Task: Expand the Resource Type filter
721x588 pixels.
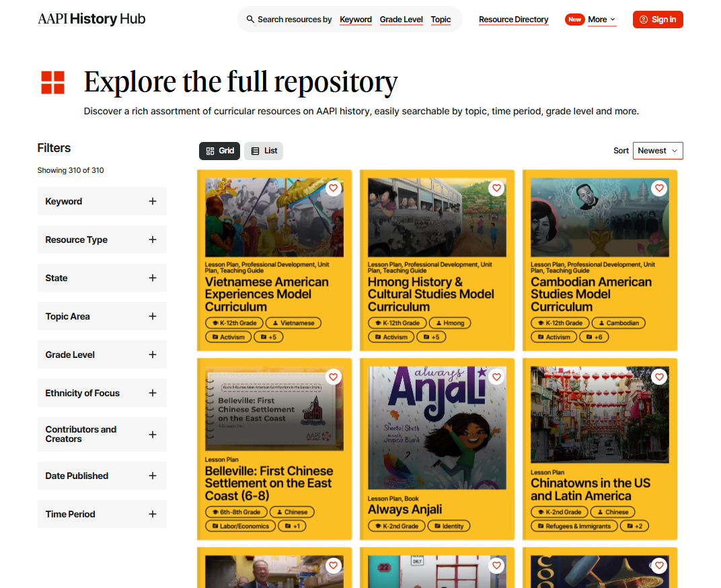Action: tap(102, 240)
